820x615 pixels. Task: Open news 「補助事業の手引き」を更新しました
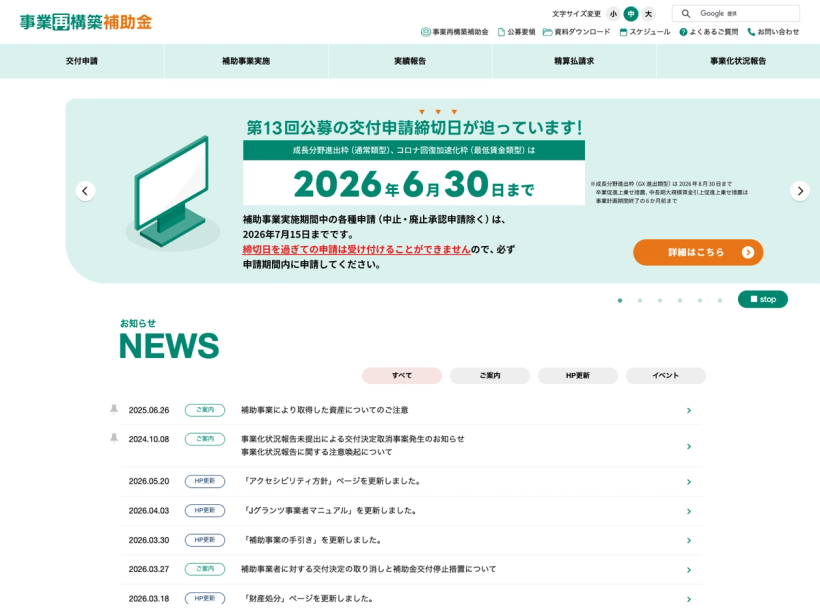coord(312,540)
